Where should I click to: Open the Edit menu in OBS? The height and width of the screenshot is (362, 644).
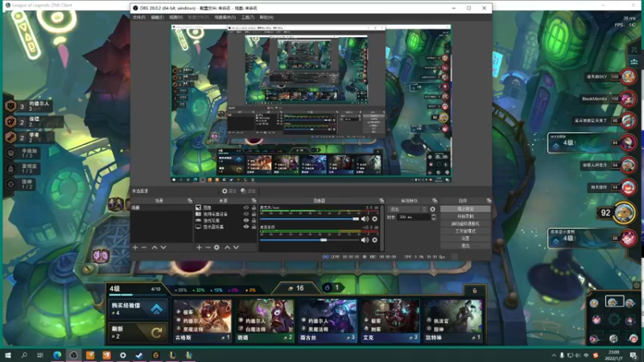point(157,17)
